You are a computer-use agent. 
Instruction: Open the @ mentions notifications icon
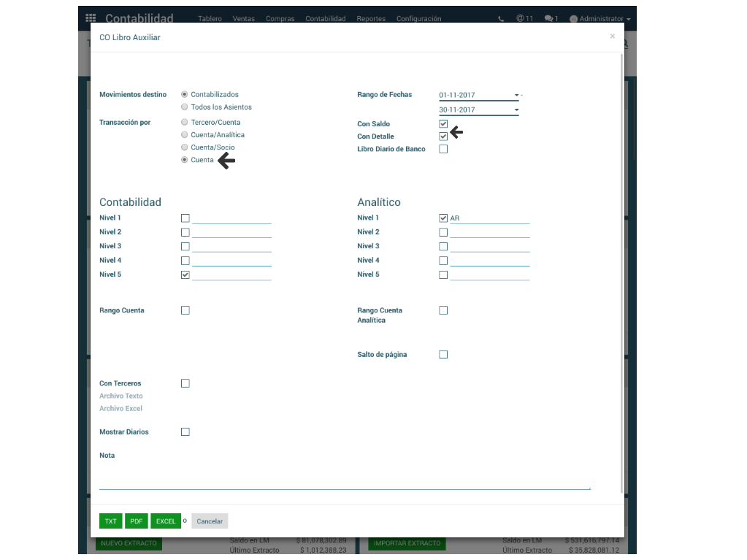[524, 18]
